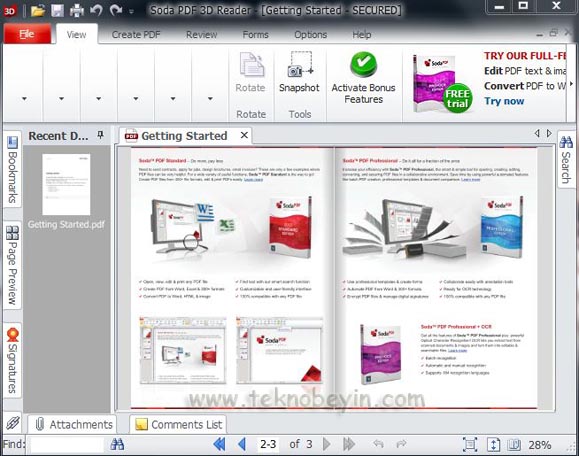Image resolution: width=579 pixels, height=456 pixels.
Task: Open the Getting Started.pdf thumbnail
Action: tap(66, 185)
